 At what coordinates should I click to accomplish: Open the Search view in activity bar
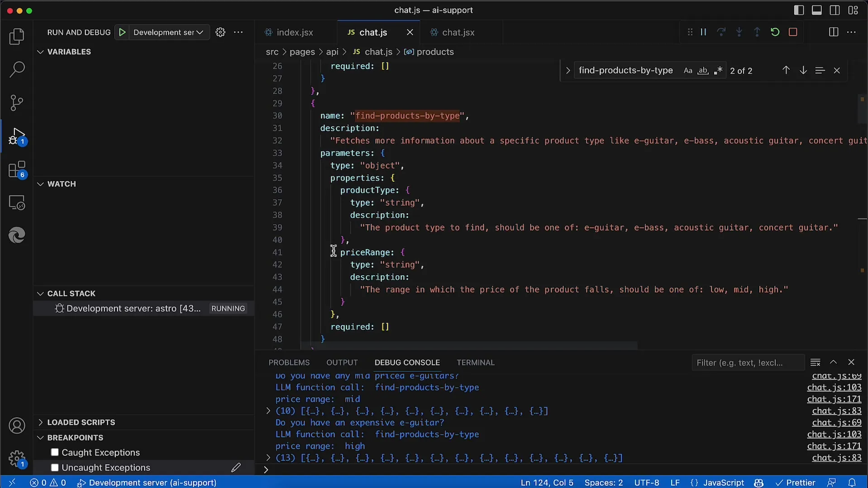coord(17,69)
